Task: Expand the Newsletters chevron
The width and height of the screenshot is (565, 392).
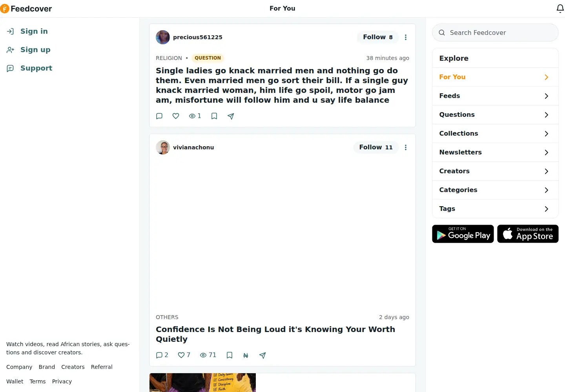Action: point(546,152)
